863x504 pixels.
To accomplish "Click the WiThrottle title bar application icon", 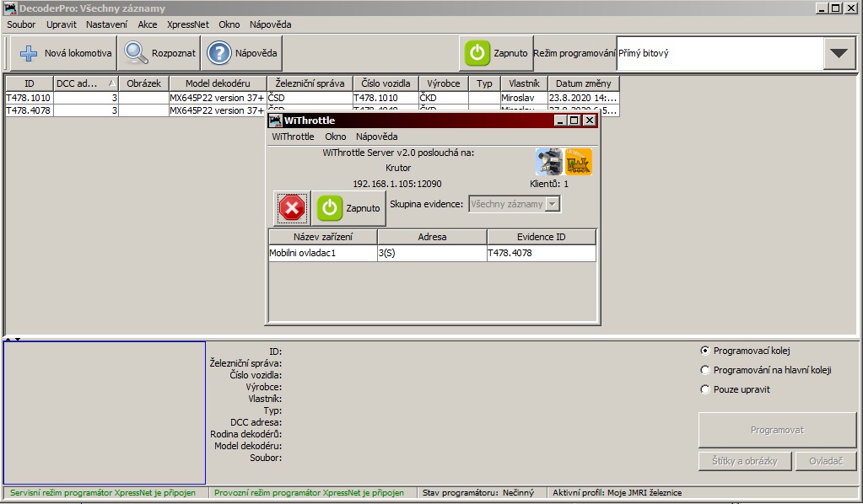I will pyautogui.click(x=275, y=121).
